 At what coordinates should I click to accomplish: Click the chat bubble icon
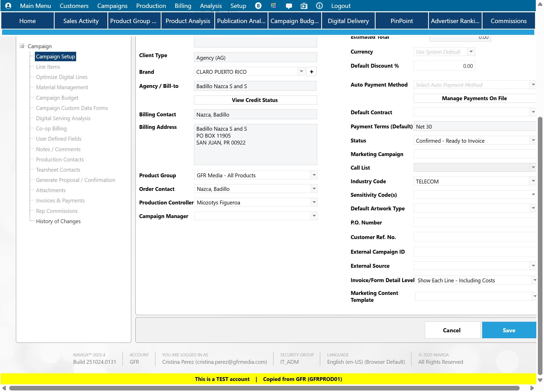coord(289,6)
